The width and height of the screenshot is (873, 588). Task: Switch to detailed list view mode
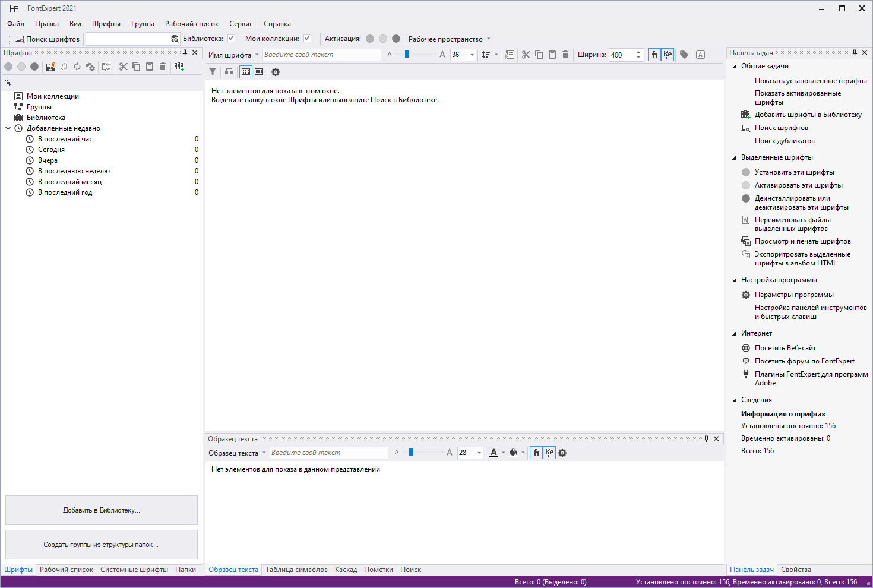tap(259, 72)
